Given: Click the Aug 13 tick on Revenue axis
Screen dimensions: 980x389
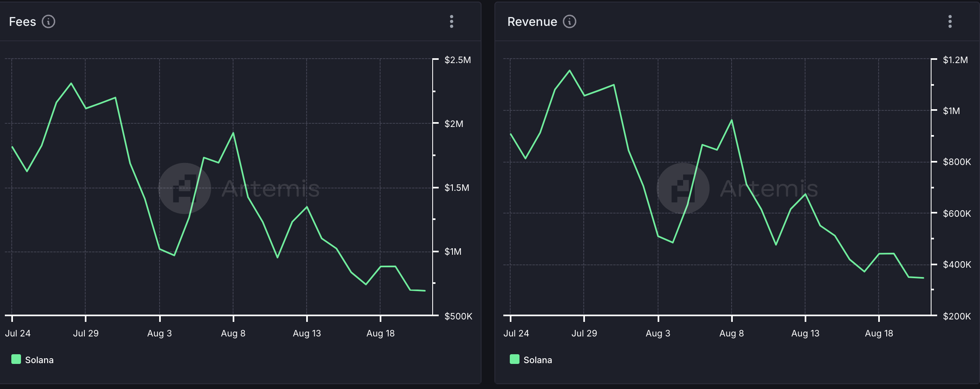Looking at the screenshot, I should pyautogui.click(x=805, y=333).
